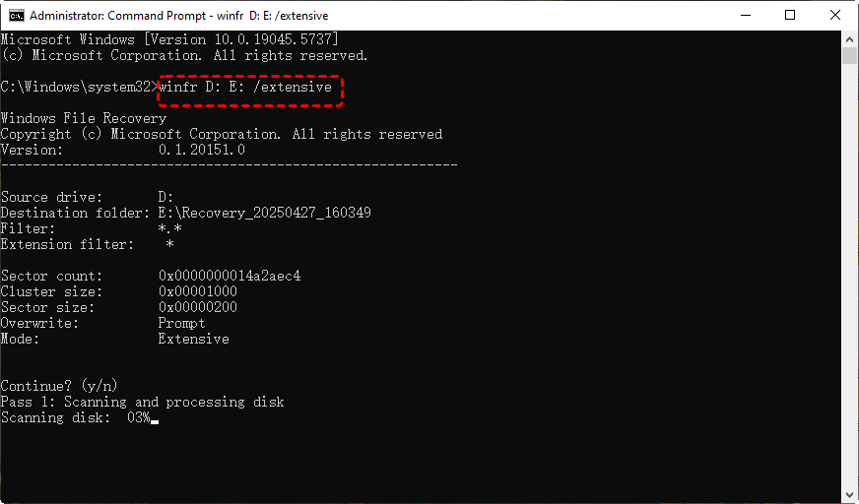Click the Source drive D: value
The image size is (859, 504).
click(165, 197)
